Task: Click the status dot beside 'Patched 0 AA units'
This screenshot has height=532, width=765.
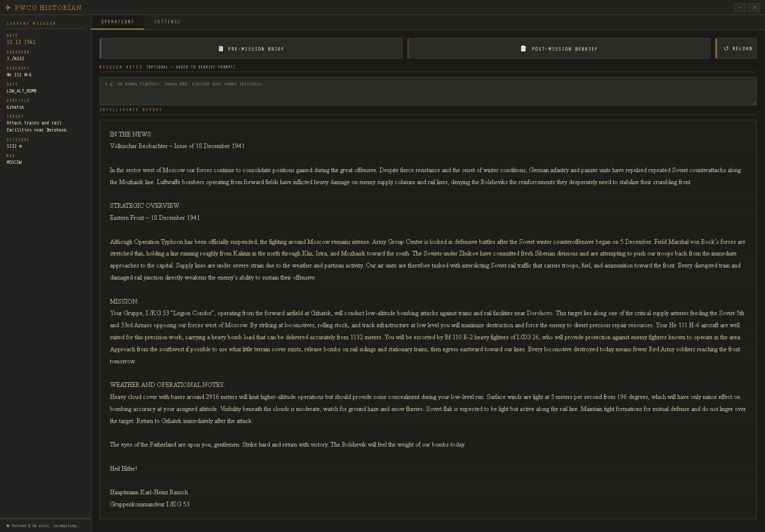Action: (x=8, y=526)
